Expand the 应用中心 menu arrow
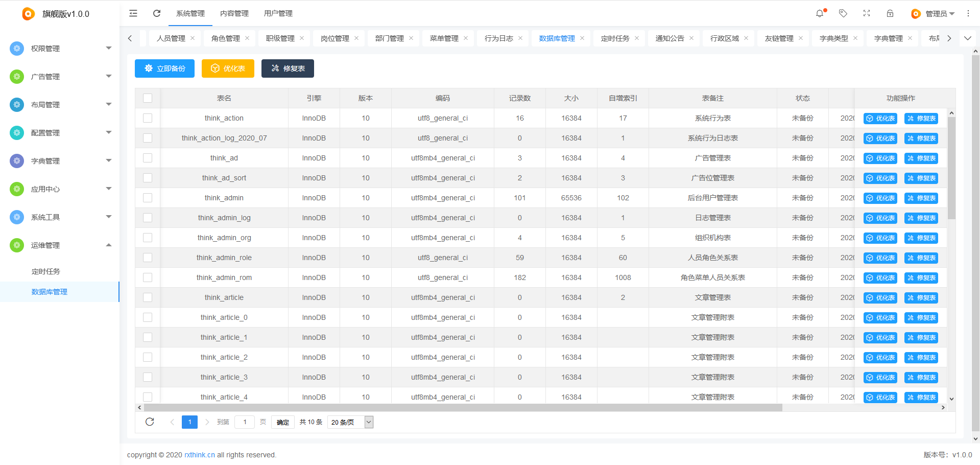 point(109,189)
